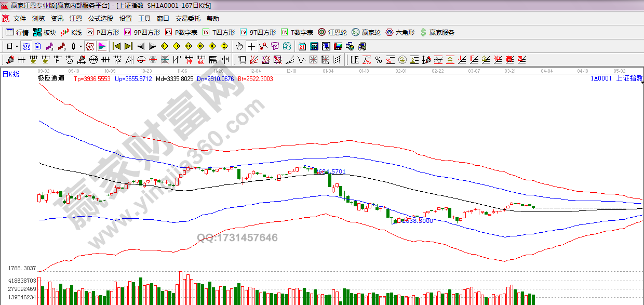Open the 六角形 hexagon tool
The height and width of the screenshot is (305, 644).
pos(400,32)
